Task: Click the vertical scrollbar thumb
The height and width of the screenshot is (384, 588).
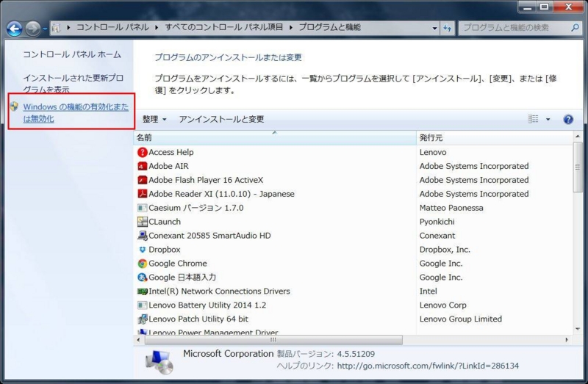Action: pyautogui.click(x=578, y=167)
